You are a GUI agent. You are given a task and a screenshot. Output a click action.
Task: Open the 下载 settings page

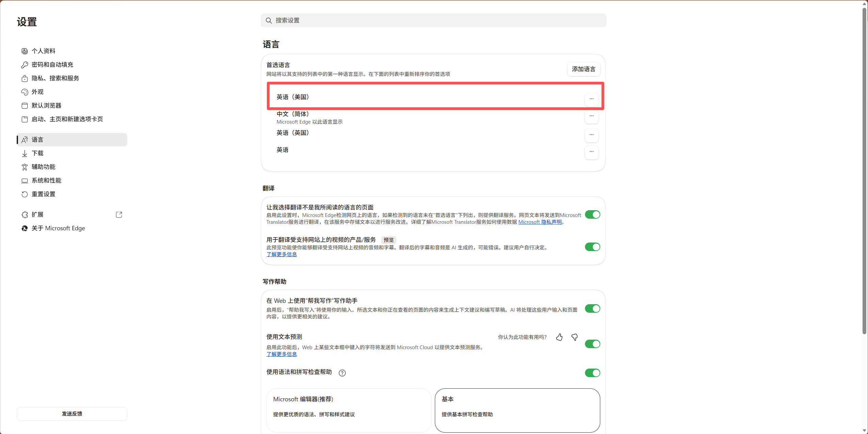(x=72, y=153)
